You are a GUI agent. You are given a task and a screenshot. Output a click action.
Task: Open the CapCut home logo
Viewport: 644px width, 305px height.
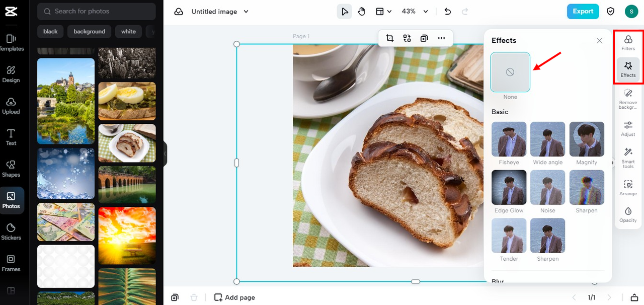(11, 12)
